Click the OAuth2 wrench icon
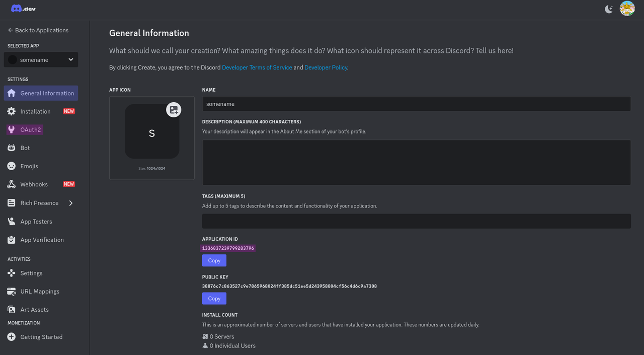Screen dimensions: 644x355 12,129
